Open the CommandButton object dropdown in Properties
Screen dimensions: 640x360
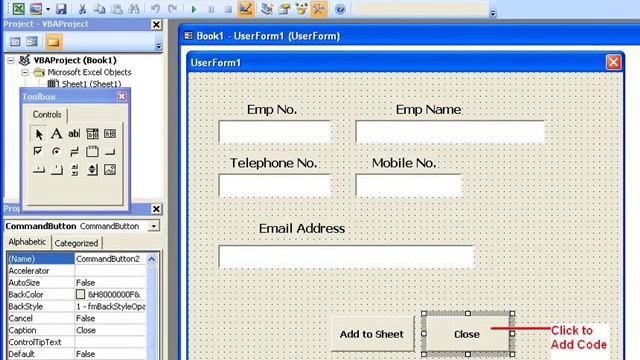coord(154,226)
